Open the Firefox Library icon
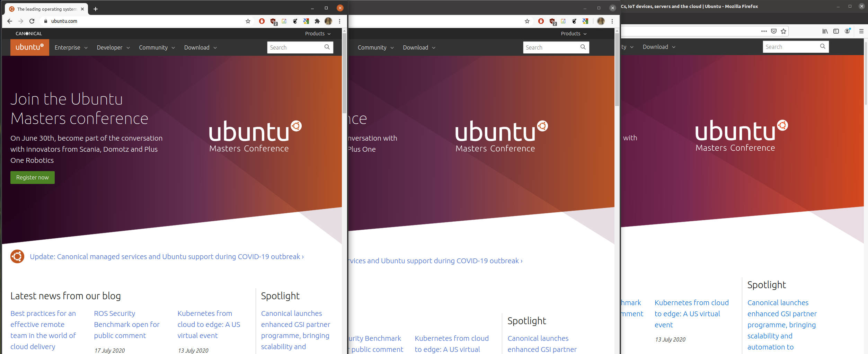The width and height of the screenshot is (868, 354). coord(825,31)
